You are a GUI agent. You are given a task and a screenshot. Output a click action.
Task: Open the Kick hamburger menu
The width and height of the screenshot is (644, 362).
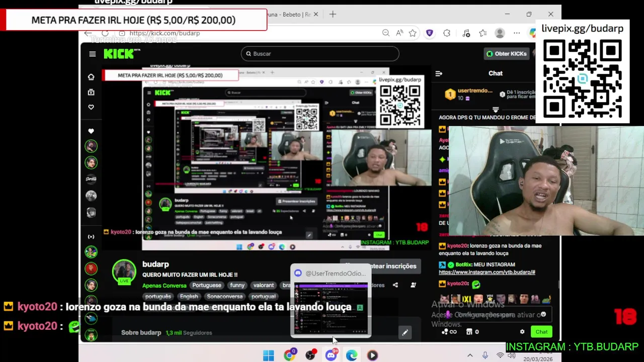tap(92, 54)
